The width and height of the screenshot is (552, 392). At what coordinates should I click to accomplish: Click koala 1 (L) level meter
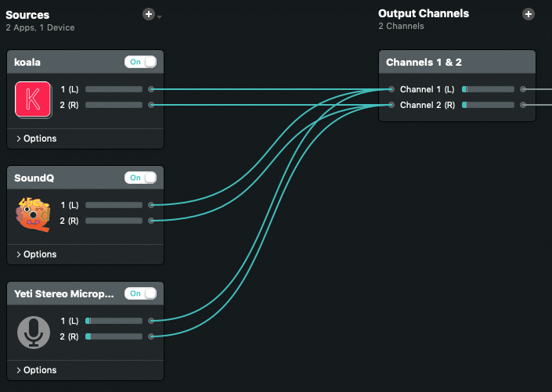(114, 89)
